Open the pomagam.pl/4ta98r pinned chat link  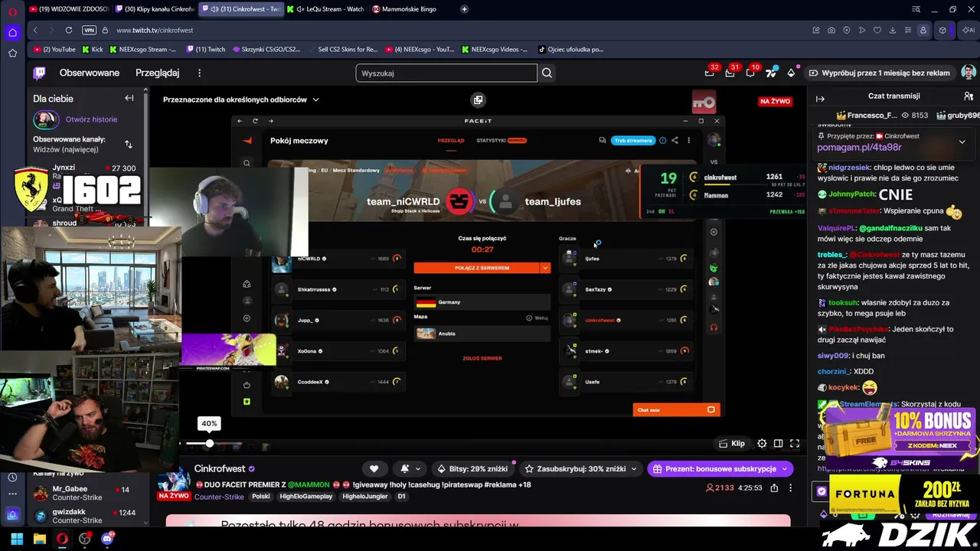(x=859, y=147)
